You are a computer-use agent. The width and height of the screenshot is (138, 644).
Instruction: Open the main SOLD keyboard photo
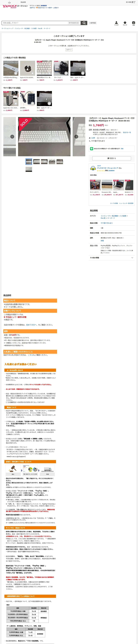point(44,137)
